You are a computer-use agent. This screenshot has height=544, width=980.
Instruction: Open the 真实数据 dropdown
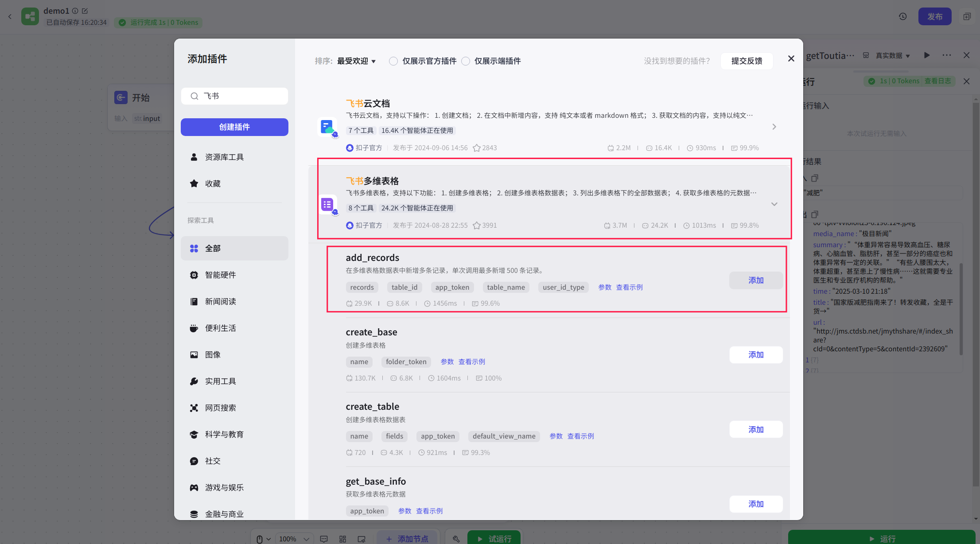tap(892, 56)
